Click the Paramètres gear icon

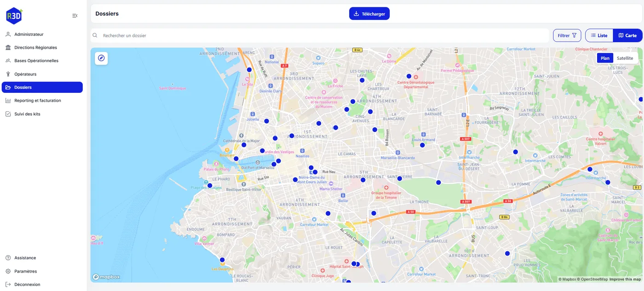pos(8,271)
